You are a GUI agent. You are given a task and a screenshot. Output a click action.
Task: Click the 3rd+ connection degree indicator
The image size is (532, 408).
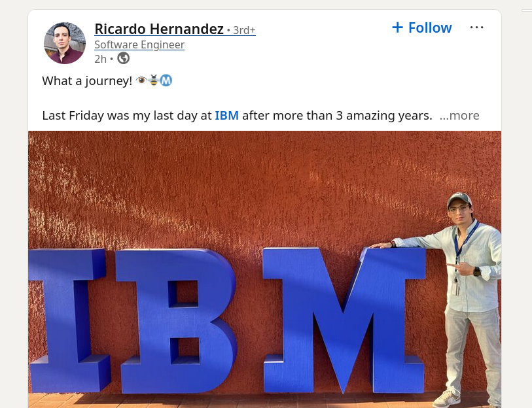241,29
